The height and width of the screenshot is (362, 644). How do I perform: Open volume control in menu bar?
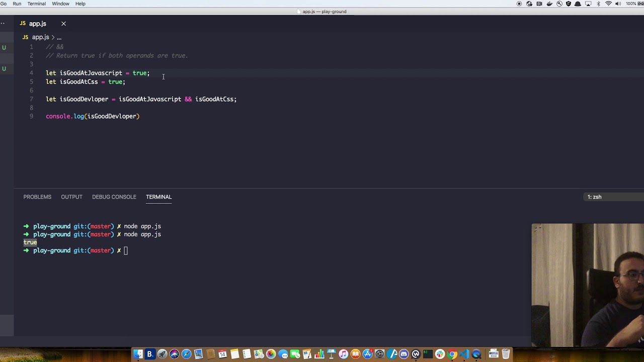[618, 4]
